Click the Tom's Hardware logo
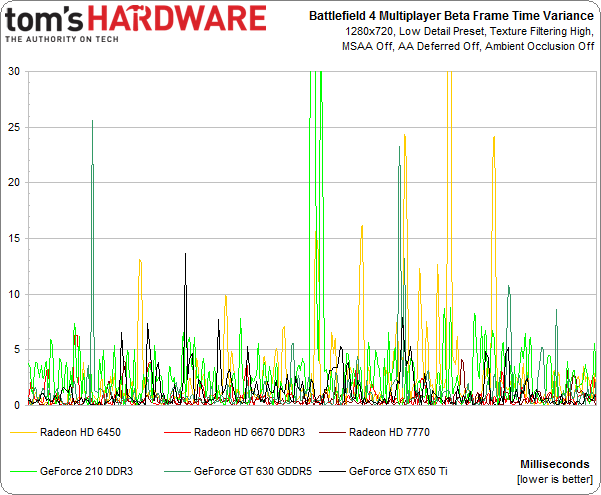This screenshot has width=601, height=495. pyautogui.click(x=136, y=19)
